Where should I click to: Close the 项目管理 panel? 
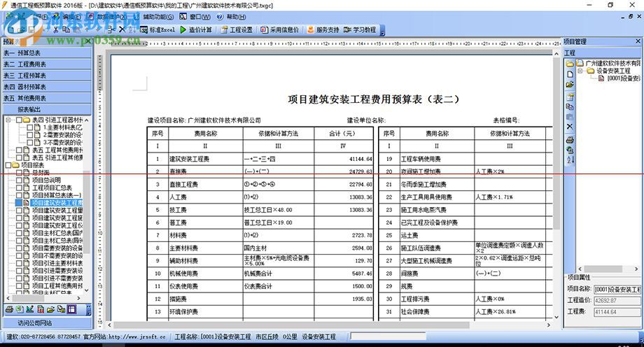[x=638, y=41]
